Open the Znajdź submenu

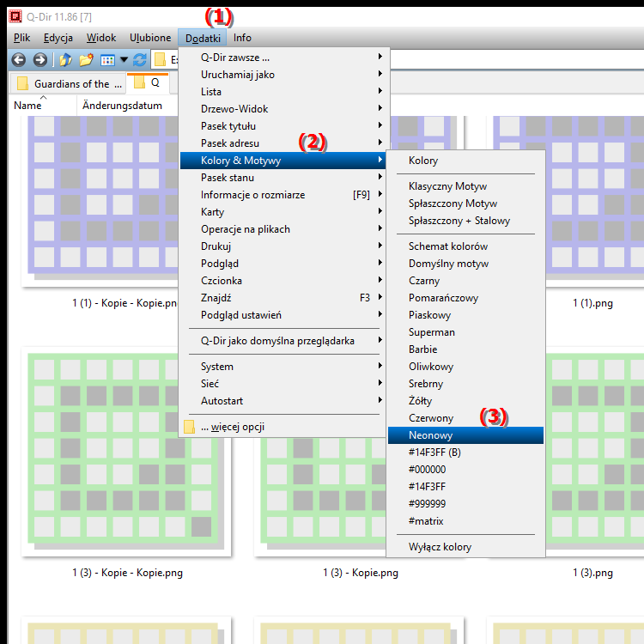coord(283,298)
